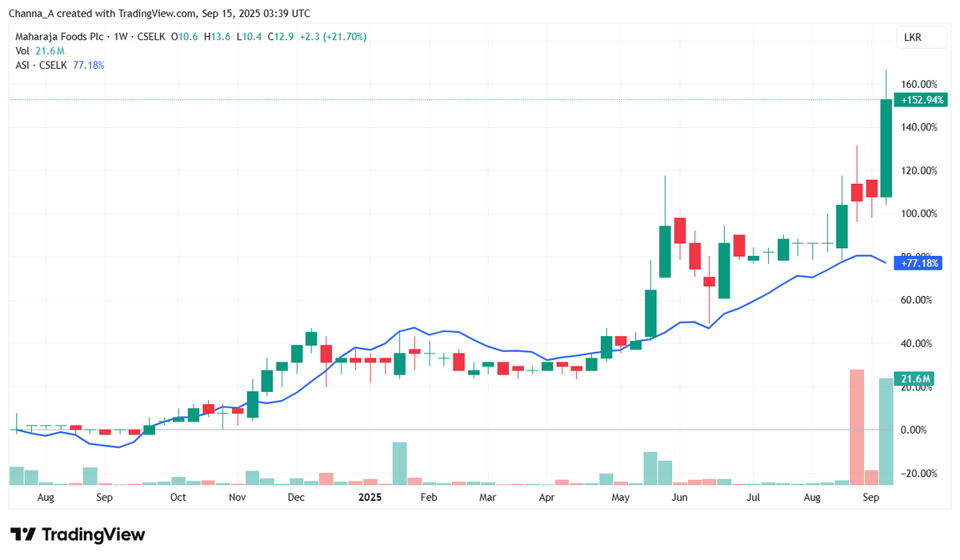960x560 pixels.
Task: Click the 2025 year marker on time axis
Action: (x=370, y=497)
